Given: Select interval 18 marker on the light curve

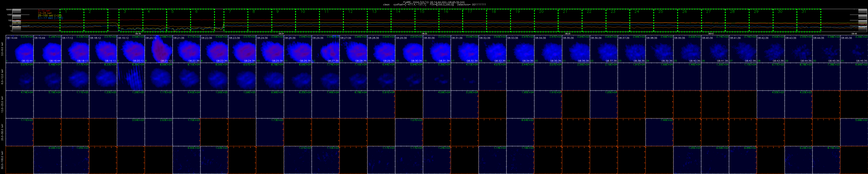Looking at the screenshot, I should (494, 11).
